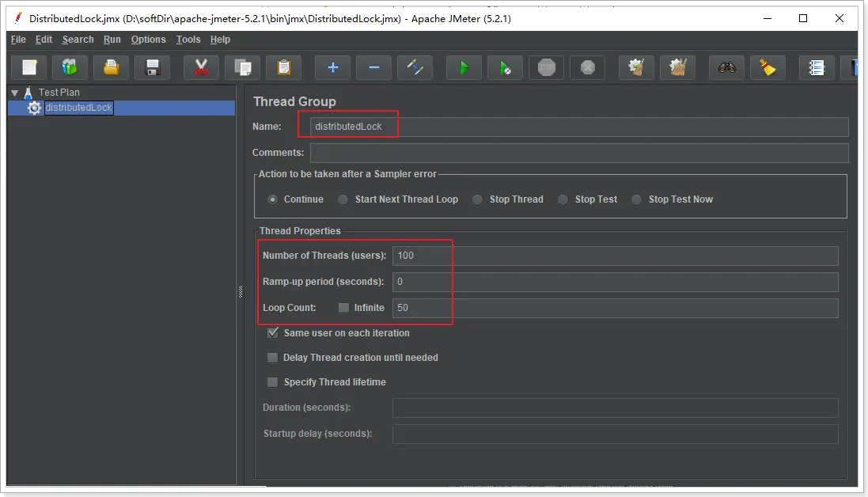Click the Number of Threads input field
Image resolution: width=868 pixels, height=497 pixels.
click(x=615, y=256)
